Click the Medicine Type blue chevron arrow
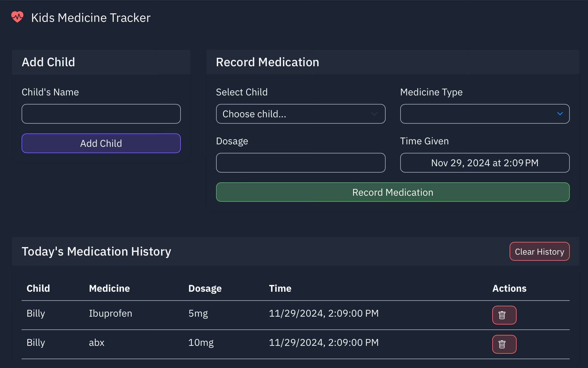 point(560,114)
